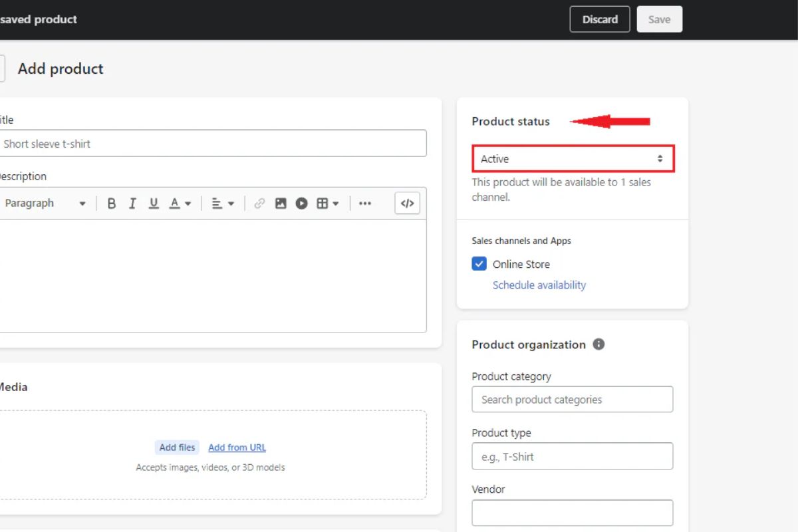Open the text color dropdown
798x532 pixels.
tap(180, 203)
